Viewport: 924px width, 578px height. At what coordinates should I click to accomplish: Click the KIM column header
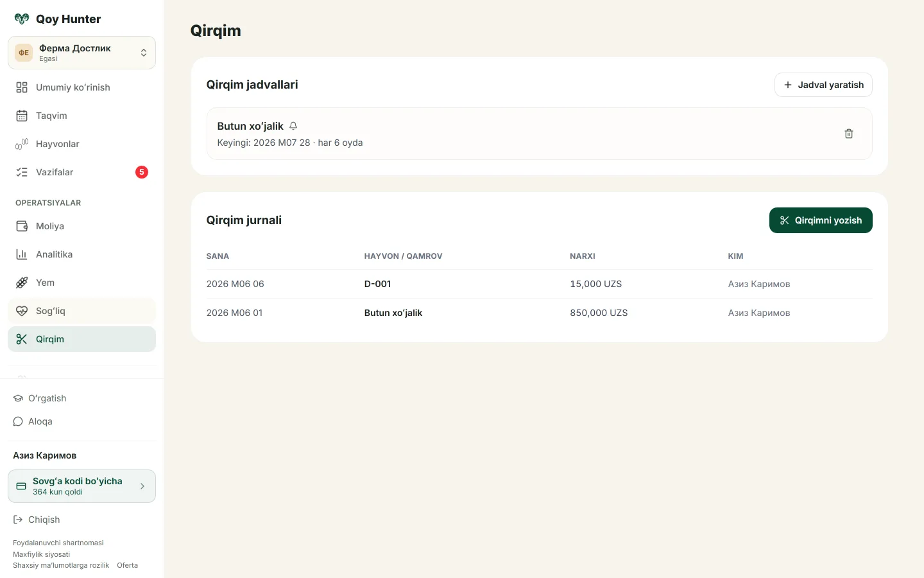(735, 256)
